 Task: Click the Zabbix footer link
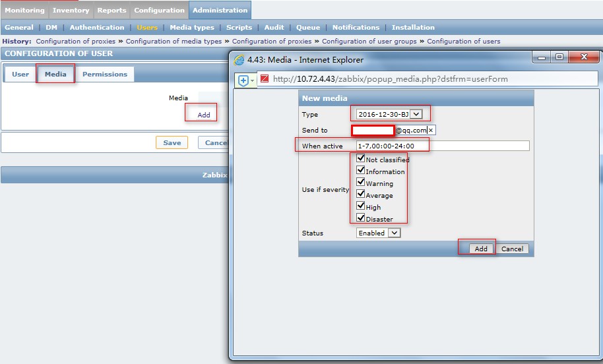pyautogui.click(x=214, y=175)
